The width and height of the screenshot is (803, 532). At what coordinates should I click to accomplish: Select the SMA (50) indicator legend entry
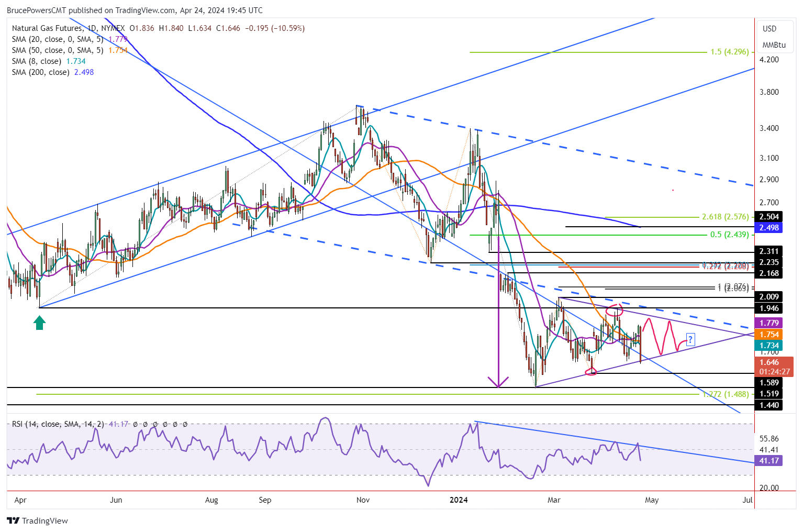pos(58,50)
